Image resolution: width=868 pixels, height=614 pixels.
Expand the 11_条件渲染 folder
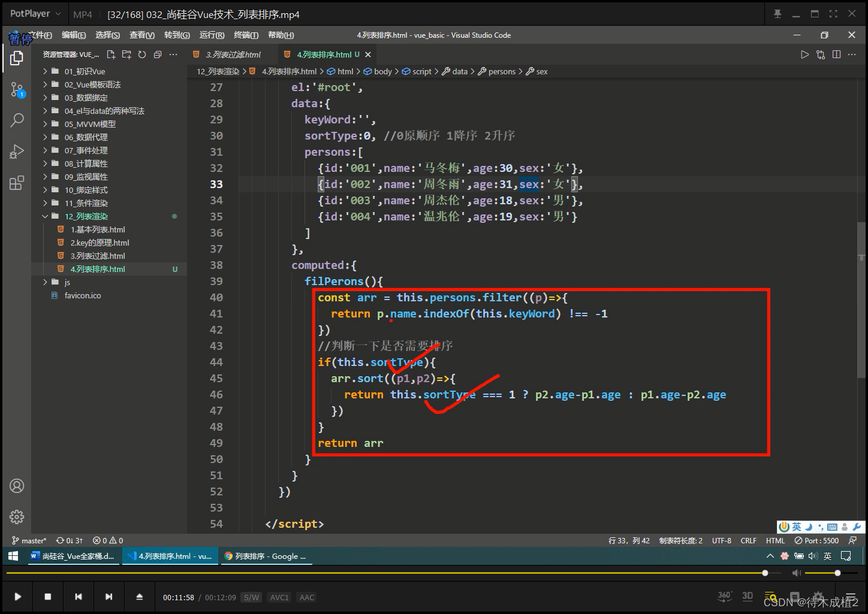pyautogui.click(x=109, y=203)
